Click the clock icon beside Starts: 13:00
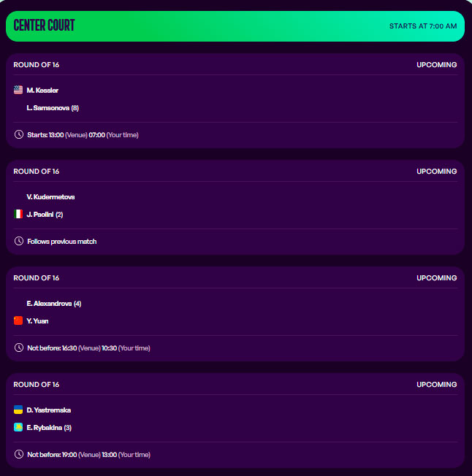The image size is (472, 476). [x=19, y=135]
